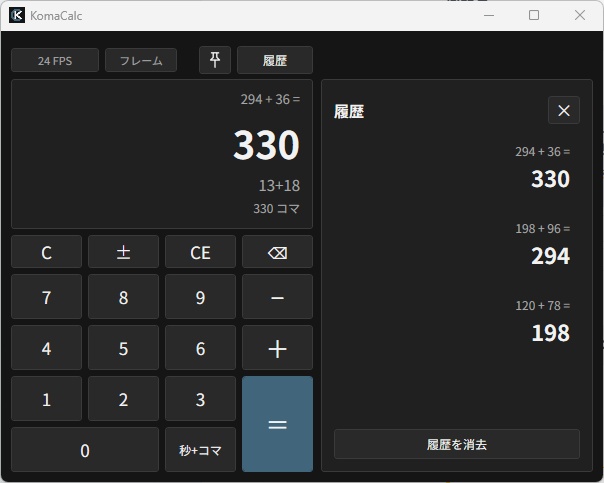
Task: Close the history panel with X
Action: click(x=564, y=111)
